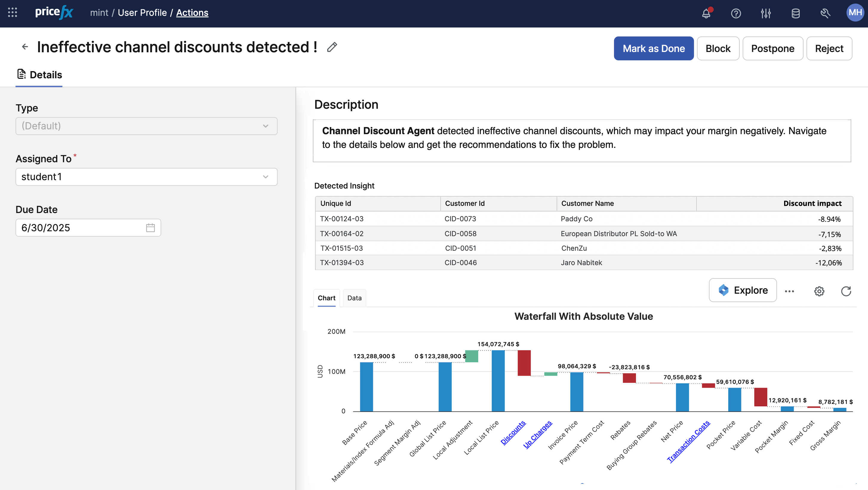Click the help question mark icon
The height and width of the screenshot is (490, 868).
click(x=736, y=13)
